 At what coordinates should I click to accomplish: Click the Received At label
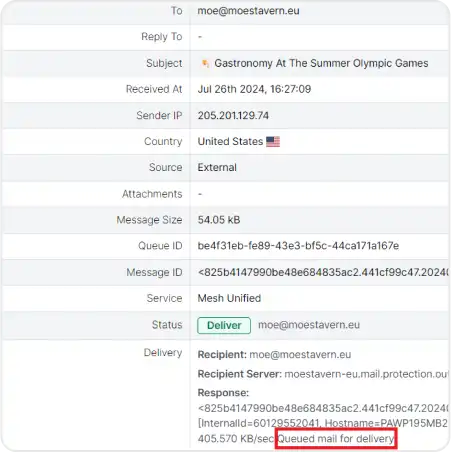pos(154,89)
